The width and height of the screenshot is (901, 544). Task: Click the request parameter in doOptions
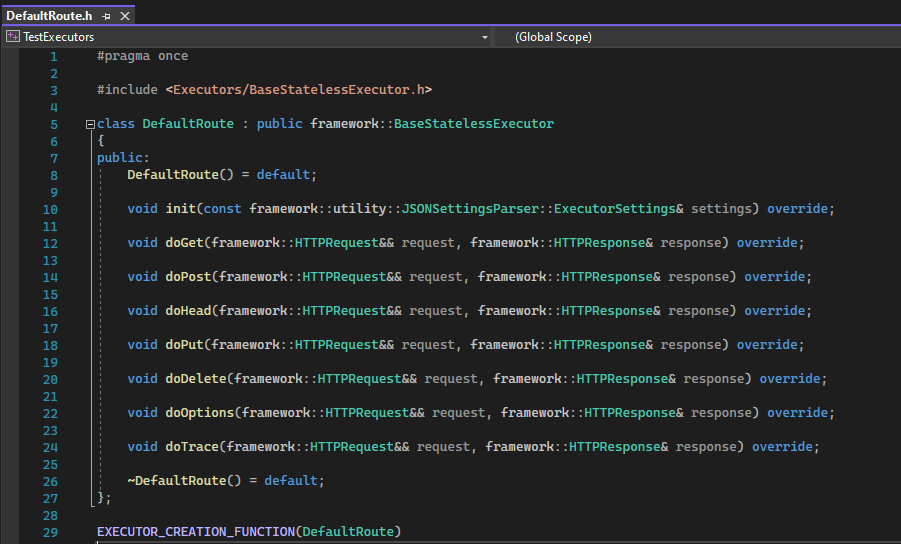458,412
